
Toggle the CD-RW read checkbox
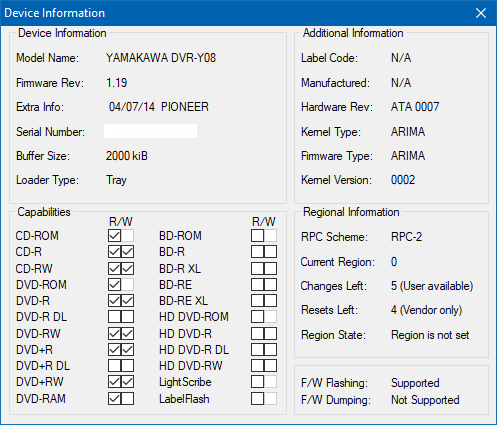[114, 268]
